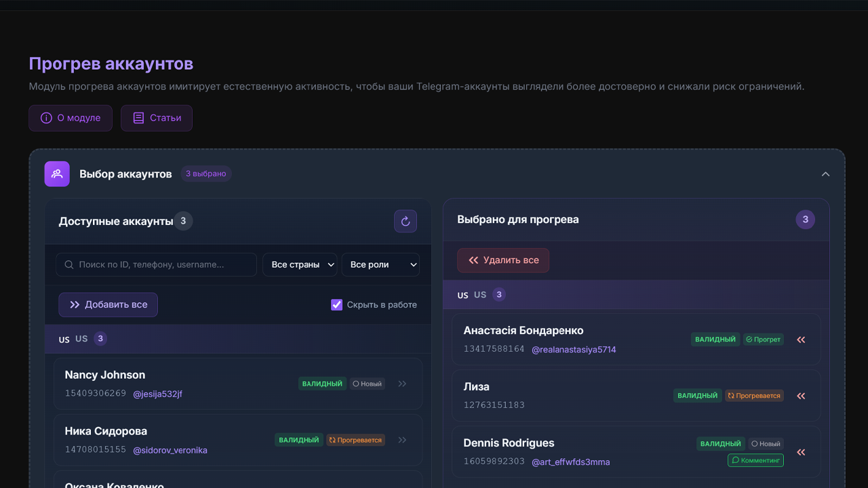Click the 'Прогрев аккаунтов' page heading

(111, 64)
